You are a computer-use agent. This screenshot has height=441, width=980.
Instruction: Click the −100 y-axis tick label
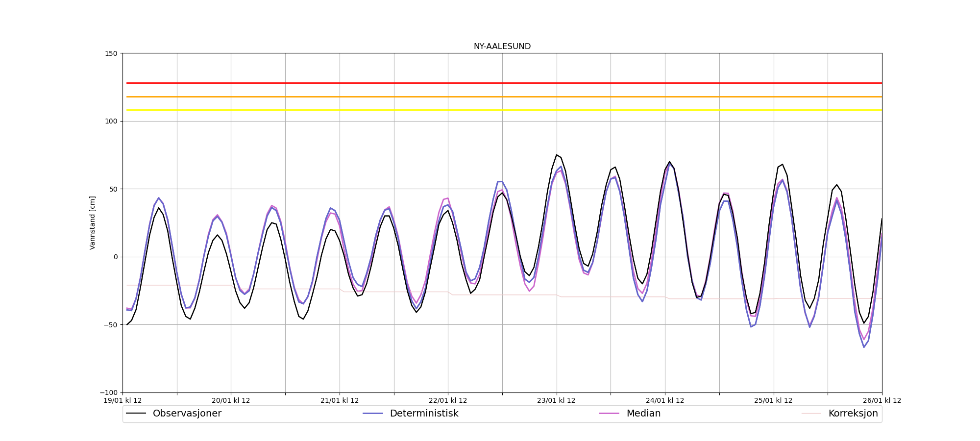click(110, 392)
